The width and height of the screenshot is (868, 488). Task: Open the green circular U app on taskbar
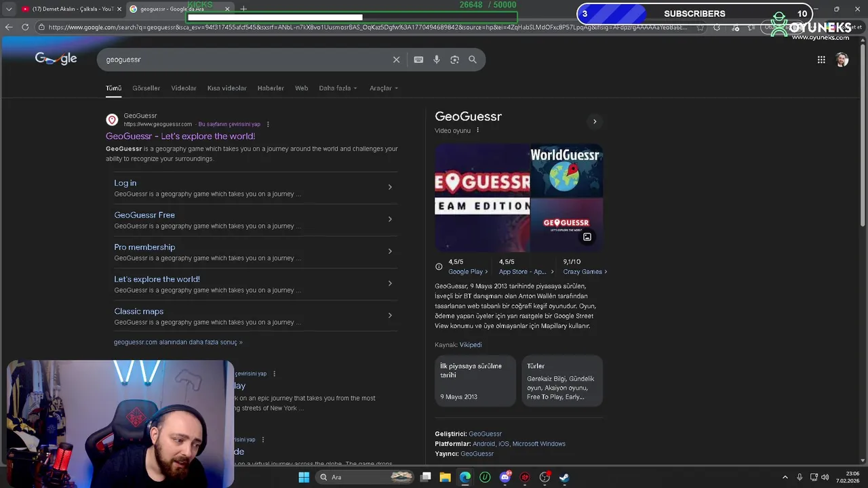pos(485,477)
